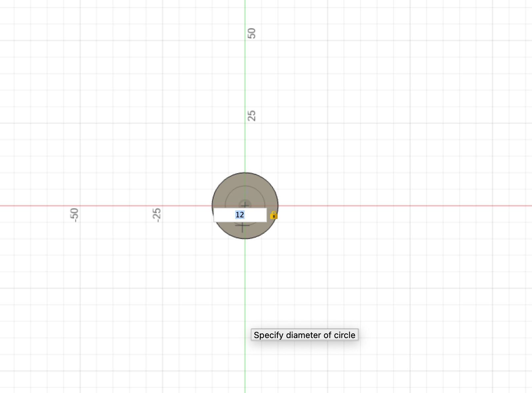Click the diameter input field showing 12
This screenshot has height=393, width=532.
coord(240,215)
